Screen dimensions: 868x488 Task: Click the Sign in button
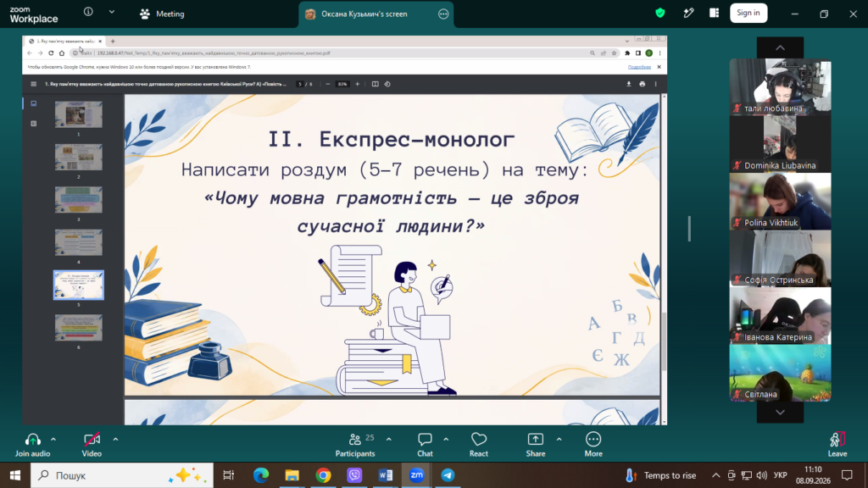(748, 13)
